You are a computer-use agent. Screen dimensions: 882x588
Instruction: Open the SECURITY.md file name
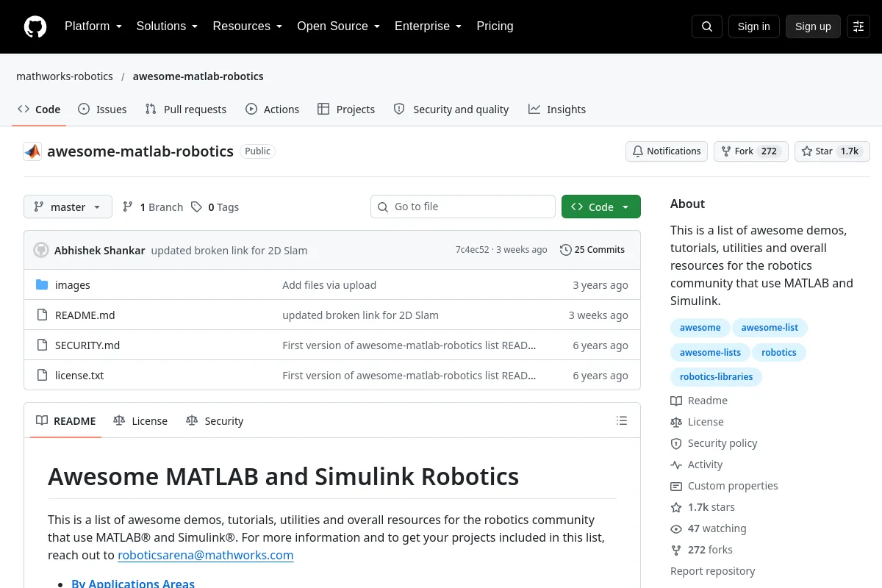pyautogui.click(x=87, y=345)
